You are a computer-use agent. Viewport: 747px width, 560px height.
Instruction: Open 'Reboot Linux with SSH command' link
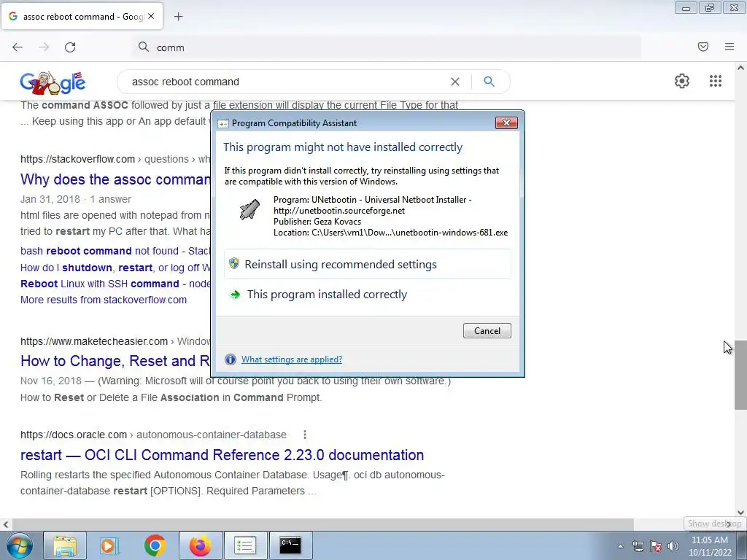tap(115, 284)
